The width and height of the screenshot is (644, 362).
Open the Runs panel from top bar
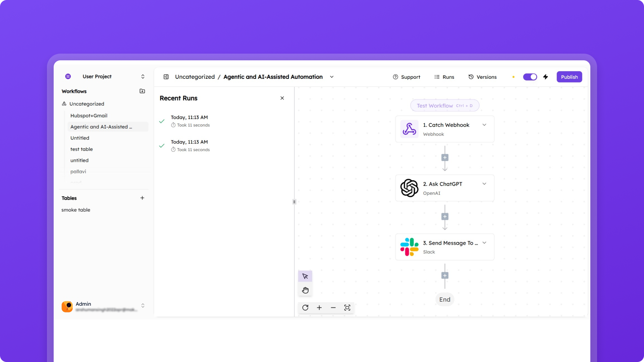(x=444, y=77)
